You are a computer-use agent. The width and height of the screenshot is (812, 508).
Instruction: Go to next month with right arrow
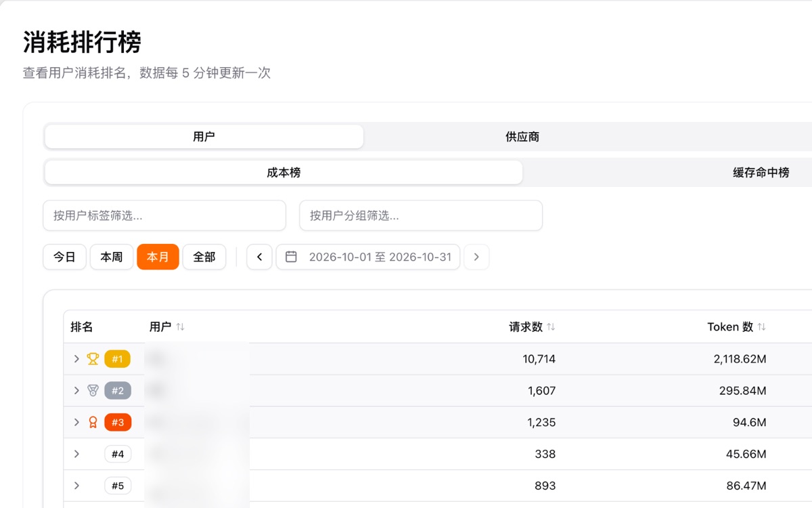[x=476, y=257]
